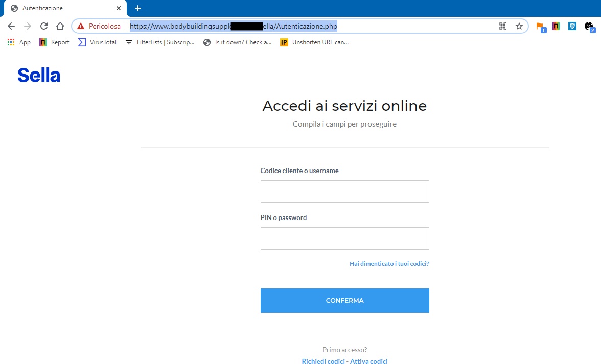This screenshot has width=601, height=364.
Task: Open the Report bookmark
Action: (54, 42)
